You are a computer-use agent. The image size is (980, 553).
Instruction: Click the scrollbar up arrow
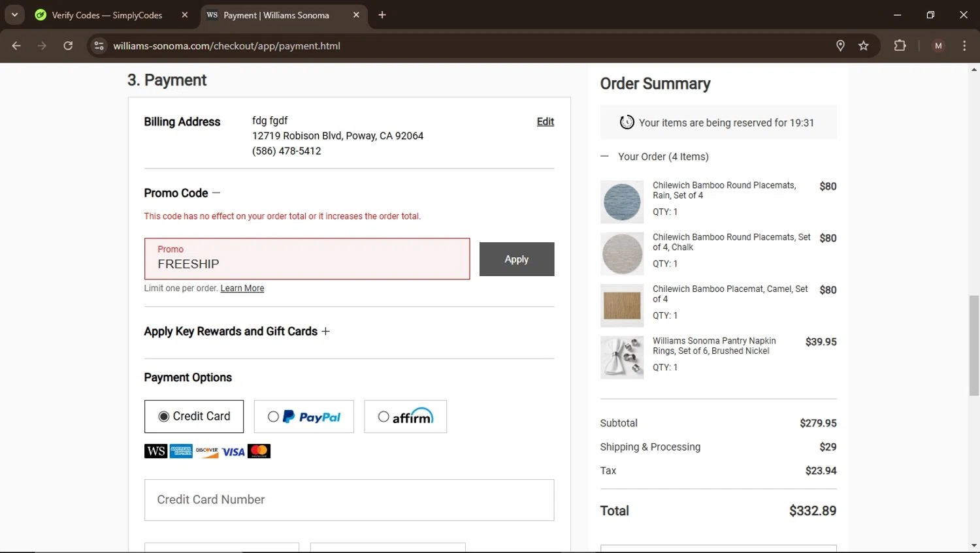click(974, 69)
